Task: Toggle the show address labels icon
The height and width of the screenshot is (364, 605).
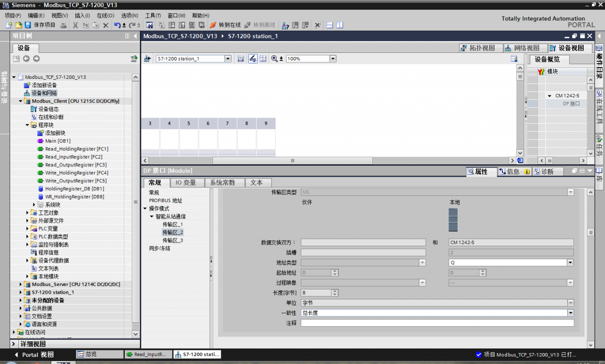Action: click(252, 59)
